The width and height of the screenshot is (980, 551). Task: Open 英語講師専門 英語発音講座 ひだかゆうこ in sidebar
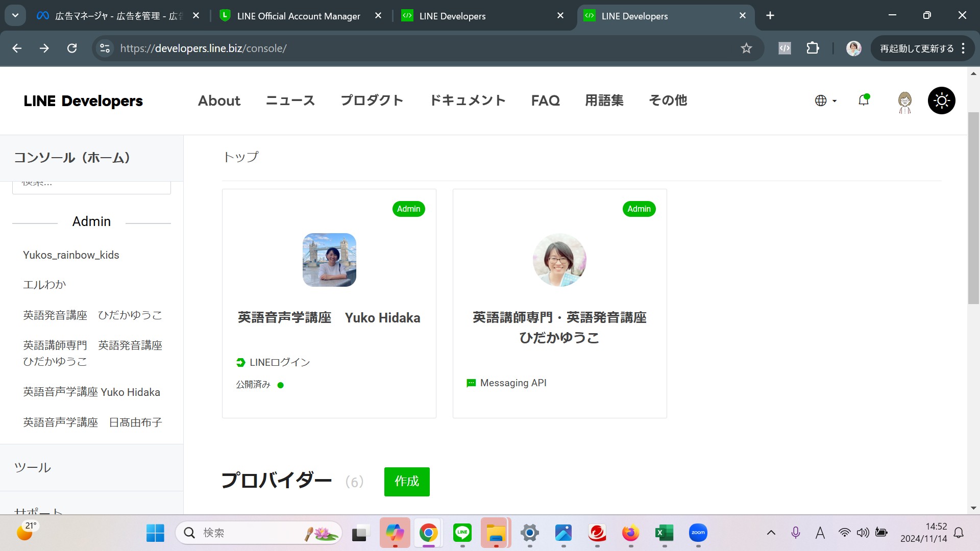[x=92, y=353]
